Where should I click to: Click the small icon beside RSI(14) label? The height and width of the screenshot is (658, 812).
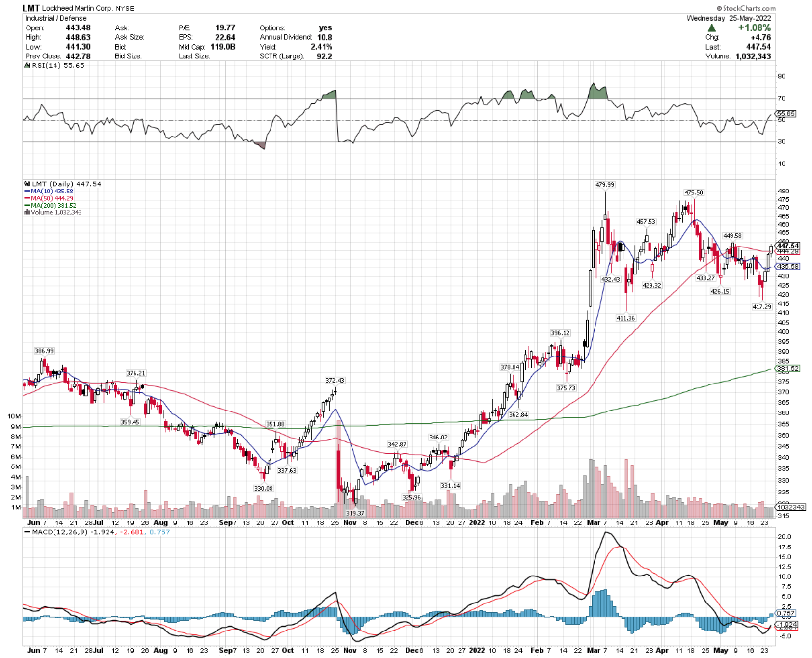point(27,65)
